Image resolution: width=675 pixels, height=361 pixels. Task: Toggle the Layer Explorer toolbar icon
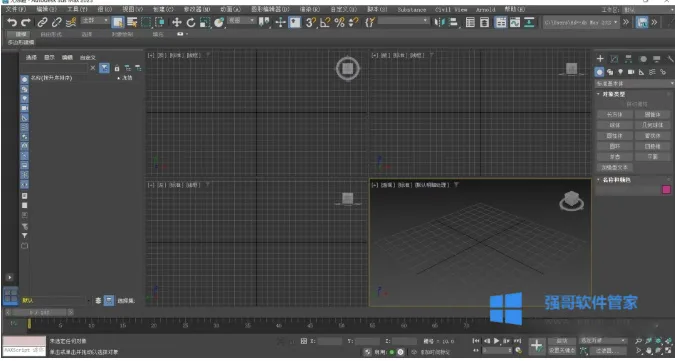pos(485,22)
